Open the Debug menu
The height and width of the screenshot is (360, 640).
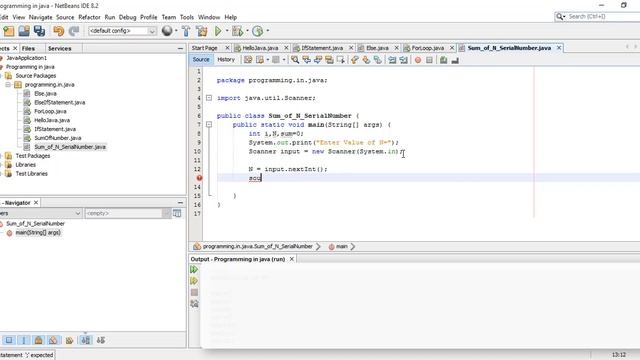(x=127, y=17)
